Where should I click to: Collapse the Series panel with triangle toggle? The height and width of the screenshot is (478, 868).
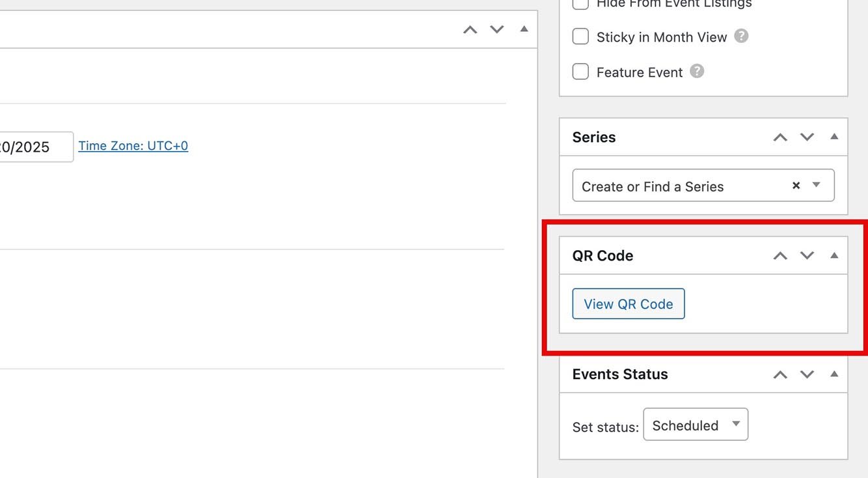point(834,137)
